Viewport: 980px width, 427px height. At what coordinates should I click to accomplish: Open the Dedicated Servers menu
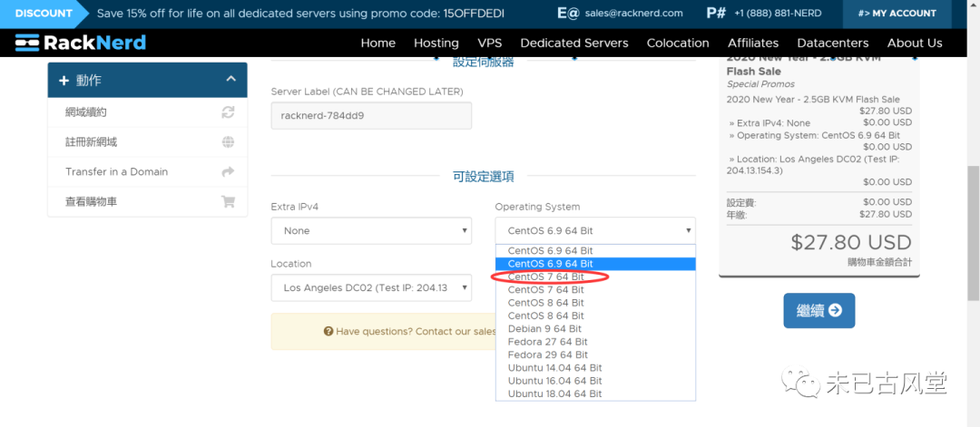(574, 44)
